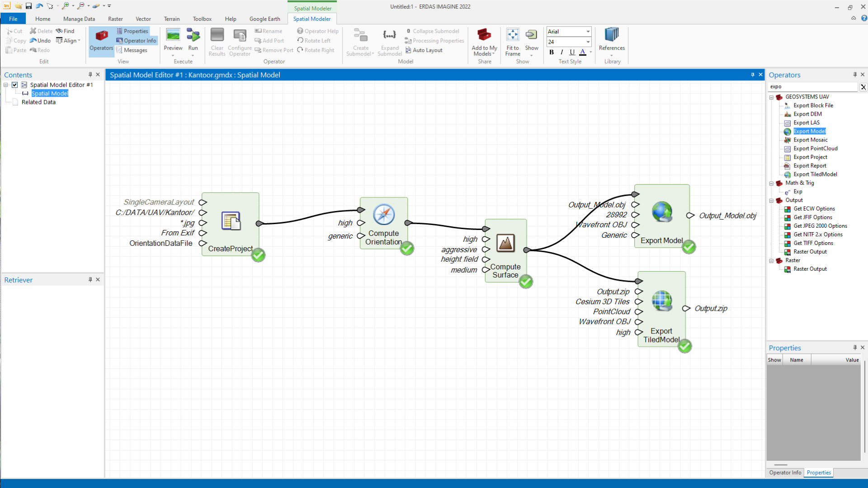868x488 pixels.
Task: Open Configure Operator tool
Action: point(240,42)
